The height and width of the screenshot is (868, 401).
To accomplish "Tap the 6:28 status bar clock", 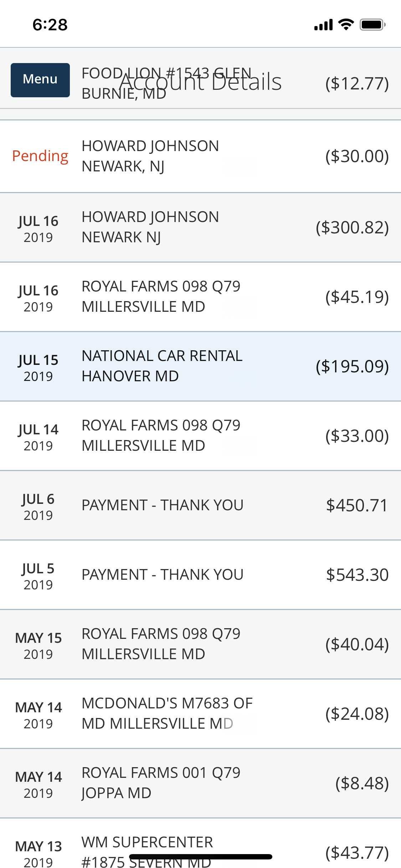I will [50, 25].
